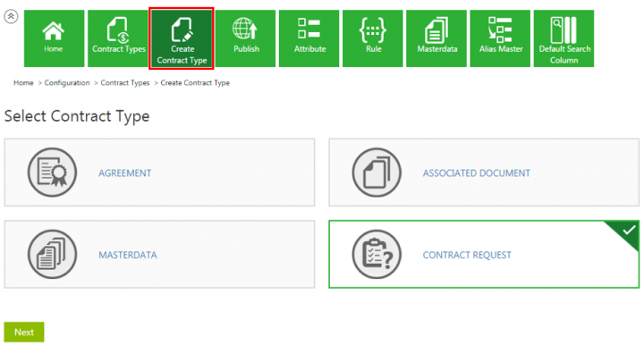Open the Default Search Column tile
644x346 pixels.
click(563, 38)
